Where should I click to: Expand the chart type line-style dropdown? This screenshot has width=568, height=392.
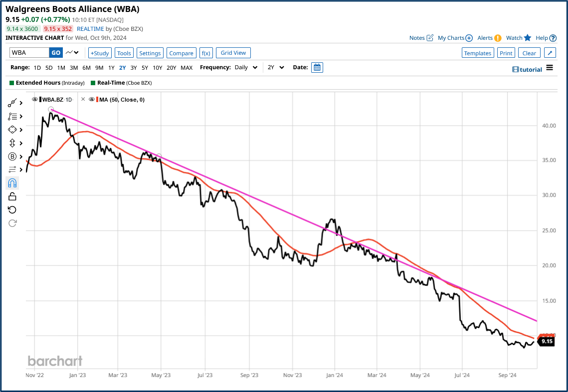point(73,53)
